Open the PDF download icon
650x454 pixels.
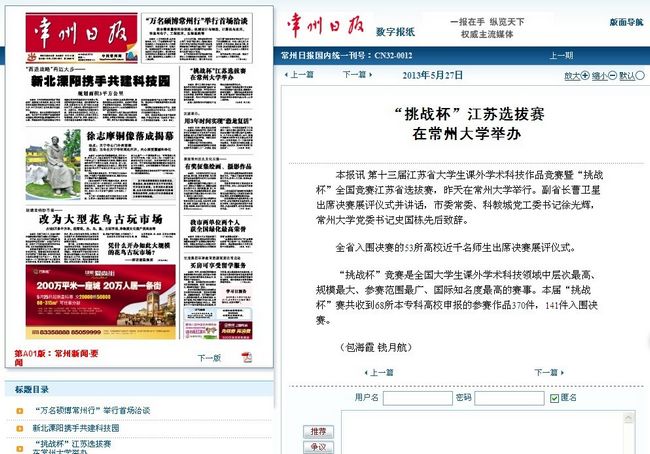coord(246,357)
